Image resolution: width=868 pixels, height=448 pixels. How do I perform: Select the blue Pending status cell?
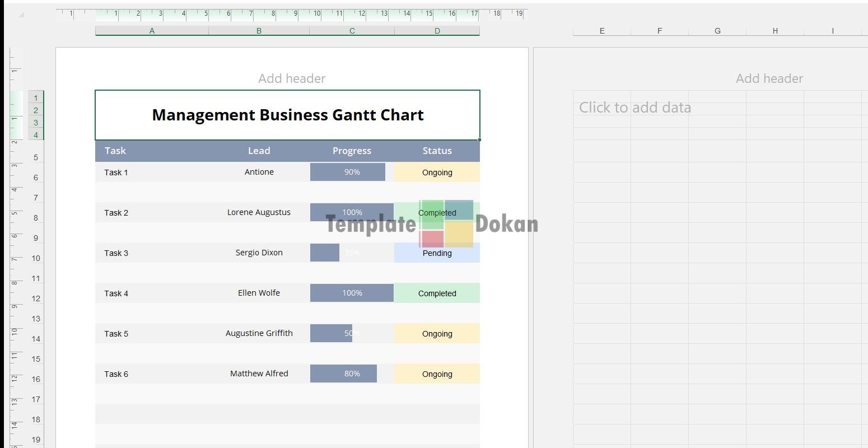pos(437,253)
